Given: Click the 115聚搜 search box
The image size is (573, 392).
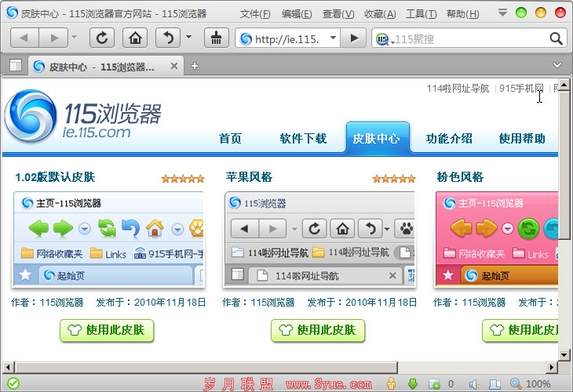Looking at the screenshot, I should (x=469, y=38).
